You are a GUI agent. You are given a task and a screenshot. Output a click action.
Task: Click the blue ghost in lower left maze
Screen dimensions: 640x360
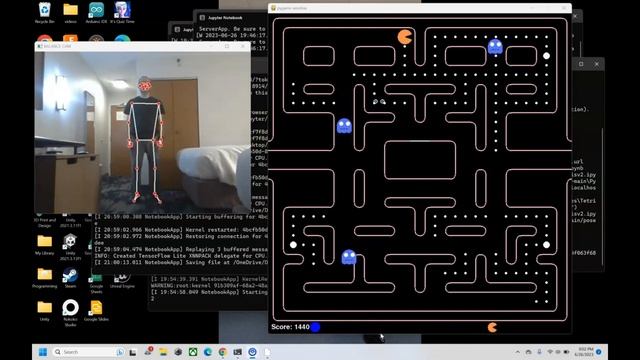click(x=349, y=257)
